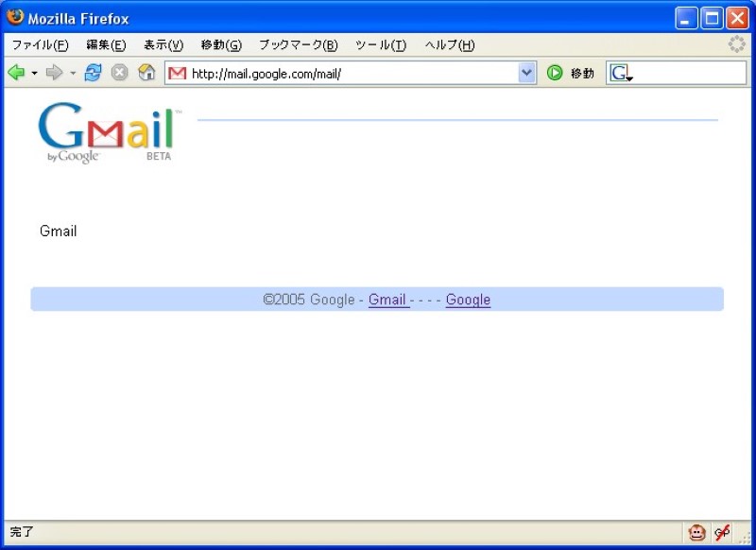
Task: Reload the page with the Refresh icon
Action: 93,73
